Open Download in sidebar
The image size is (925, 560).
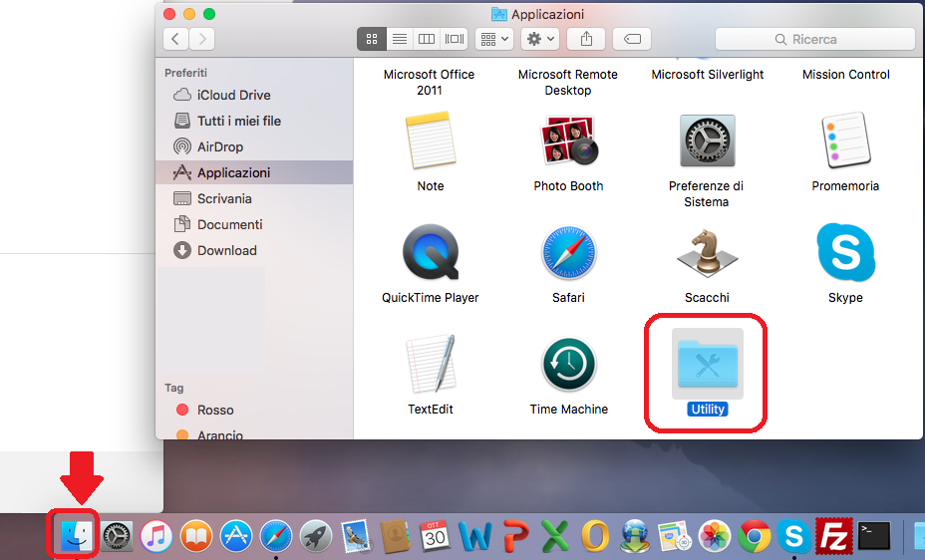click(254, 250)
